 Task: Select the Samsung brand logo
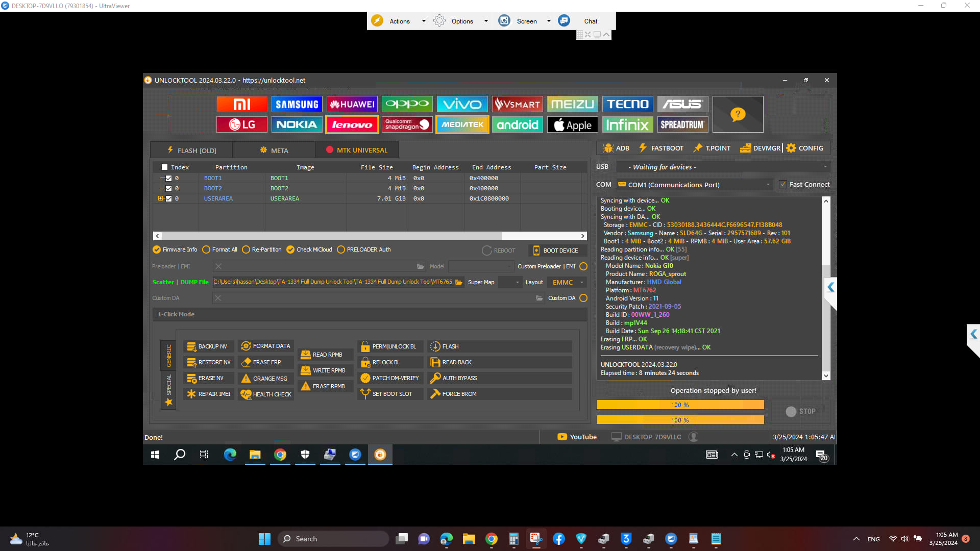point(297,104)
